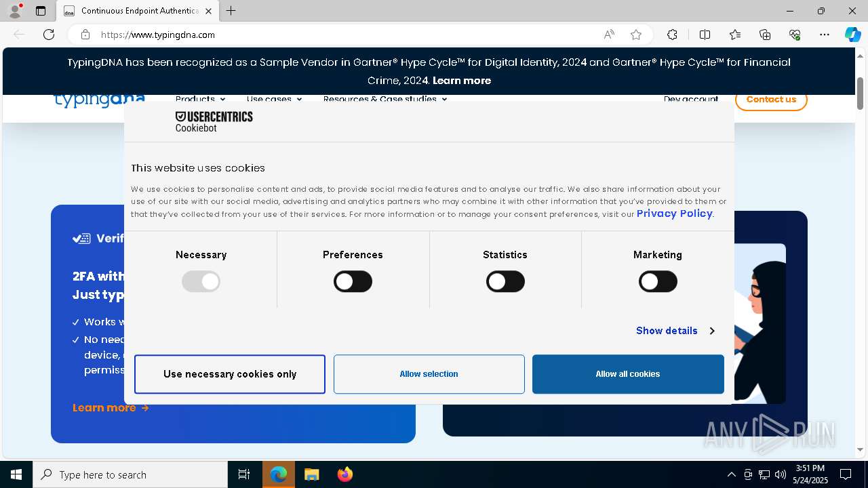Viewport: 868px width, 488px height.
Task: Open the Copilot sidebar icon
Action: (852, 35)
